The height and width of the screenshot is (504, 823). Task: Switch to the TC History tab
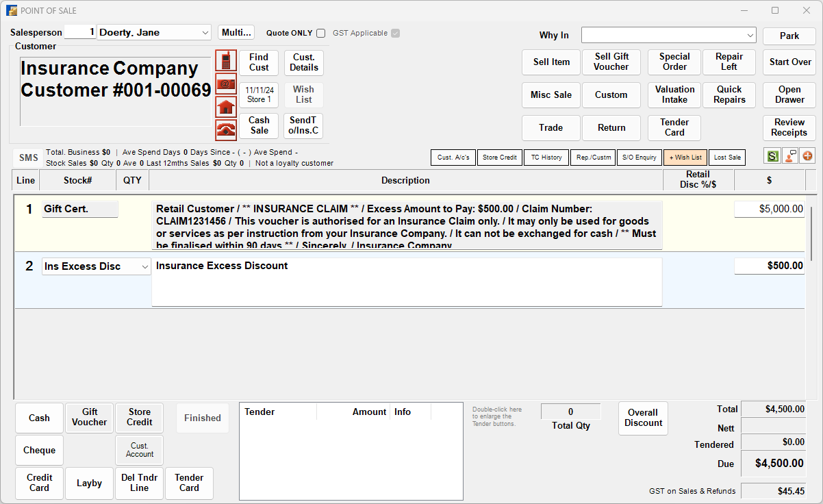point(546,157)
